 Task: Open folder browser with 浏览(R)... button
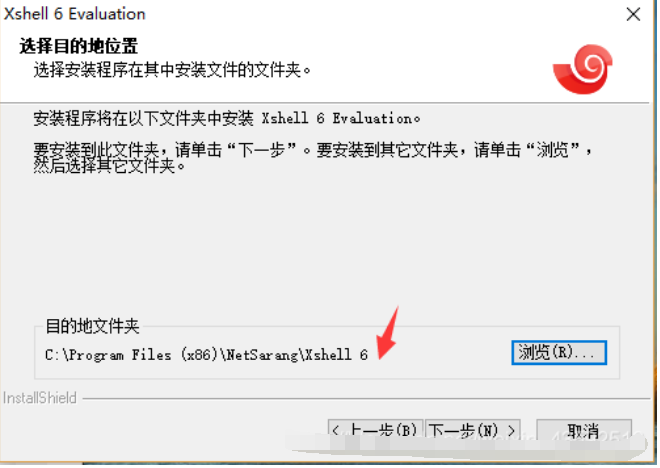click(559, 353)
